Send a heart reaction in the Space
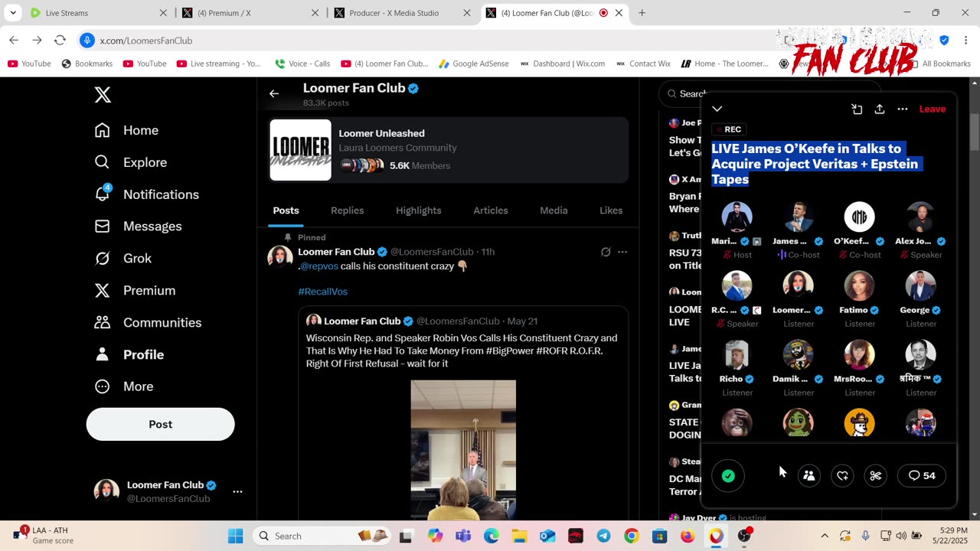Viewport: 980px width, 551px height. pyautogui.click(x=842, y=476)
